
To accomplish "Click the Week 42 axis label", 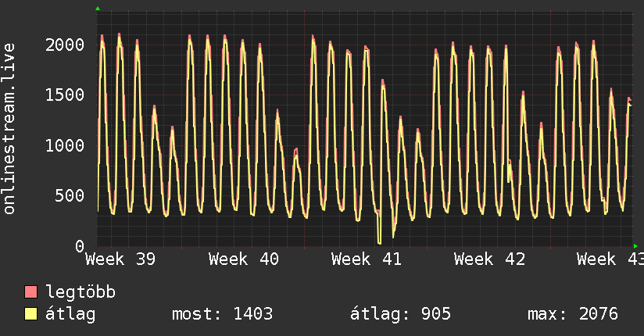I will [x=489, y=259].
